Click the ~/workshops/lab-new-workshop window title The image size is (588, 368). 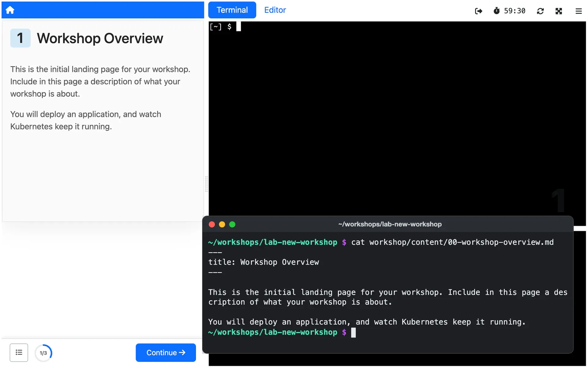click(x=390, y=224)
